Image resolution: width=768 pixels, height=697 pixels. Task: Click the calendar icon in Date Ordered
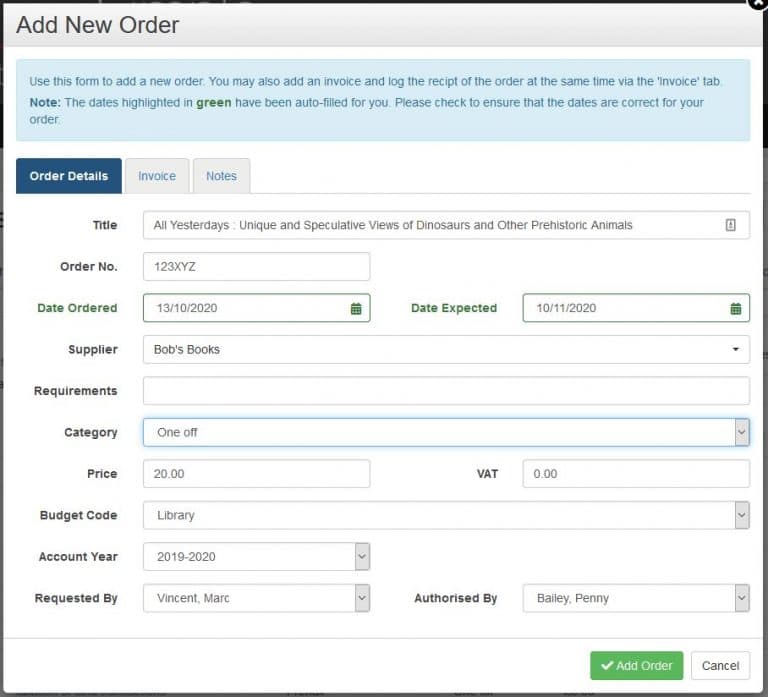[356, 309]
